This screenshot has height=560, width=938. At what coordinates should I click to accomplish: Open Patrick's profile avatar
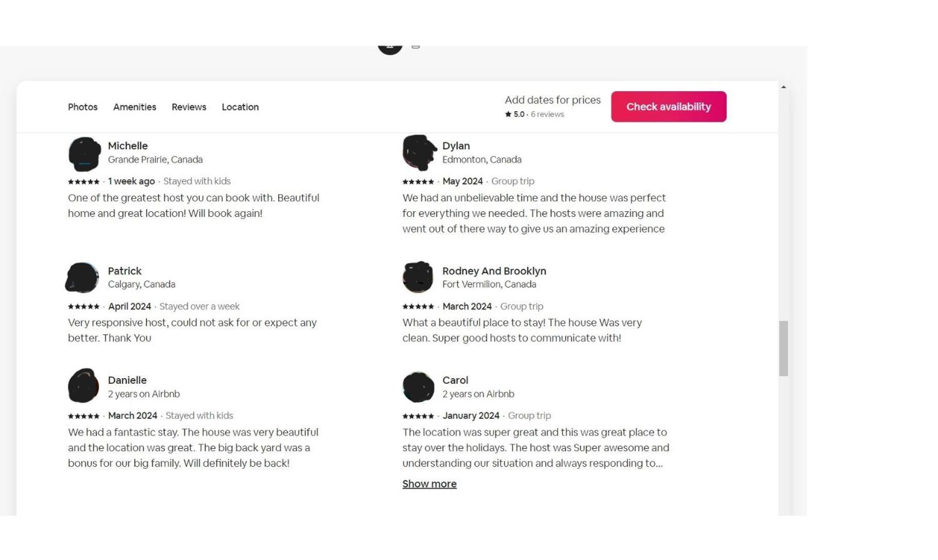(82, 278)
